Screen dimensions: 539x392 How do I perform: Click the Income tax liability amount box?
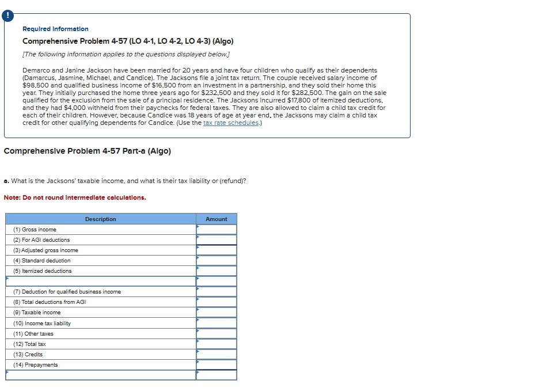(x=218, y=323)
